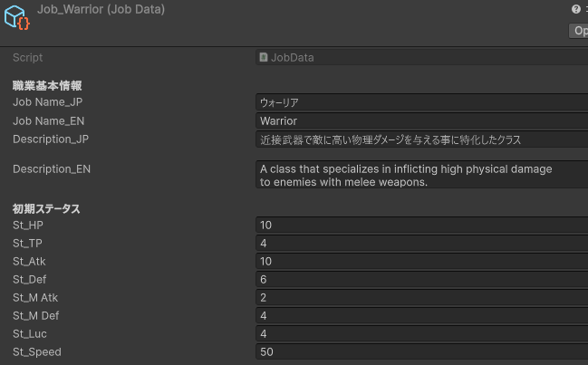Screen dimensions: 588x365
Task: Click the Job_Warrior ScriptableObject asset icon
Action: (x=17, y=16)
